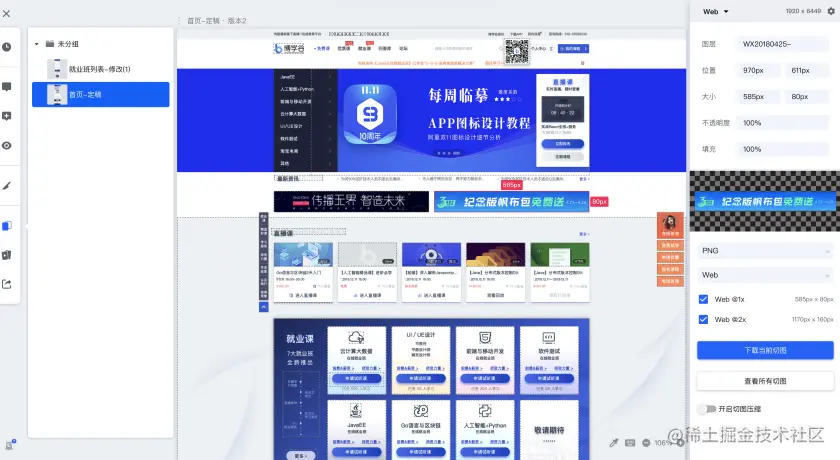Click the 11.11 app icon in the hero banner
This screenshot has width=840, height=460.
tap(370, 115)
